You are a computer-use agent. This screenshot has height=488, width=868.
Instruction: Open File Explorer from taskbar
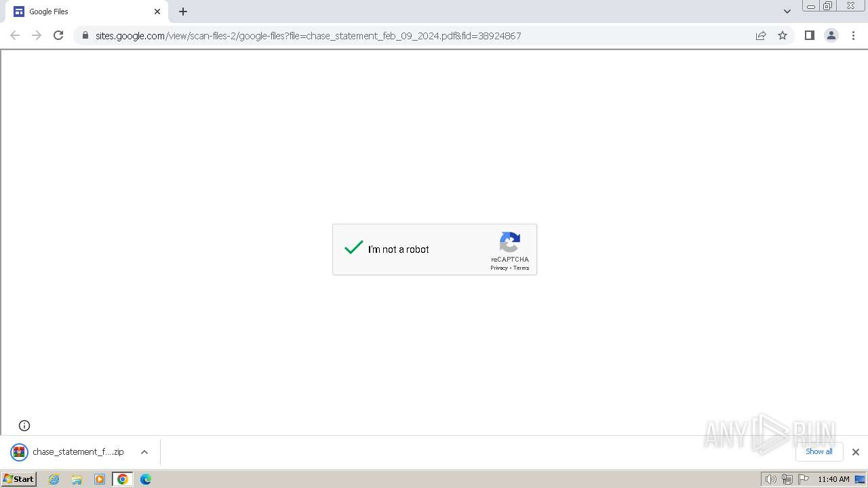pyautogui.click(x=77, y=479)
